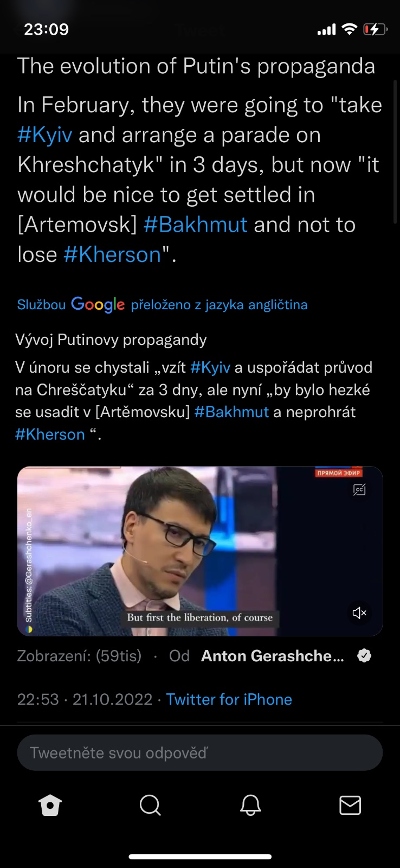The width and height of the screenshot is (400, 868).
Task: Open the #Bakhmut hashtag in original tweet
Action: tap(196, 225)
